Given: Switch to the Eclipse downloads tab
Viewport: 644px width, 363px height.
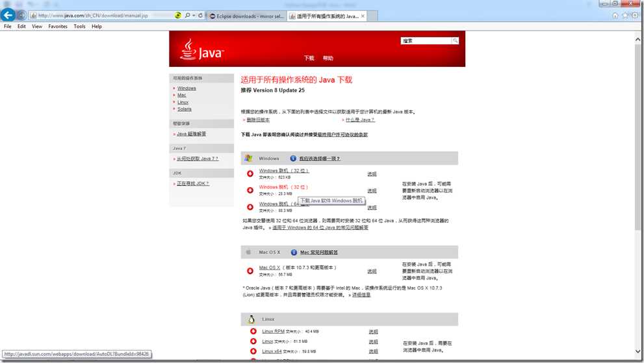Looking at the screenshot, I should tap(246, 16).
